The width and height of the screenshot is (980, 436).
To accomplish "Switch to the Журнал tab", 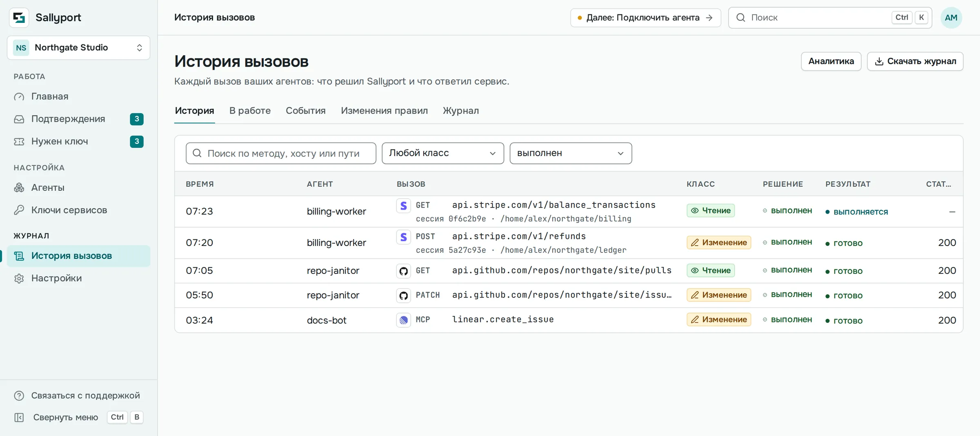I will click(461, 111).
